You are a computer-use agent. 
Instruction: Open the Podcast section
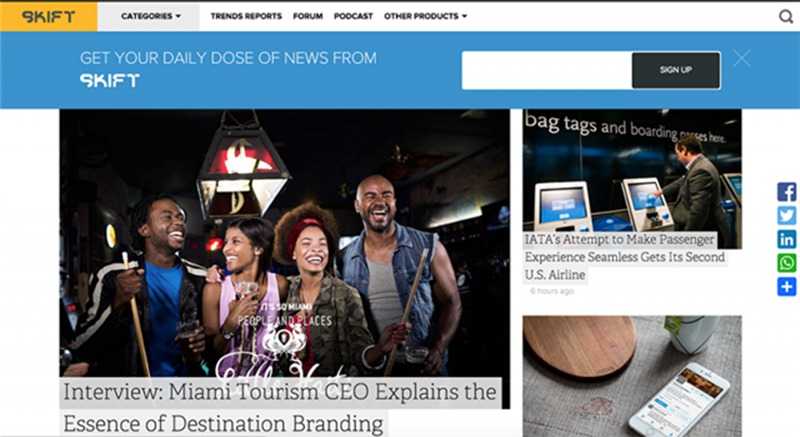point(353,16)
